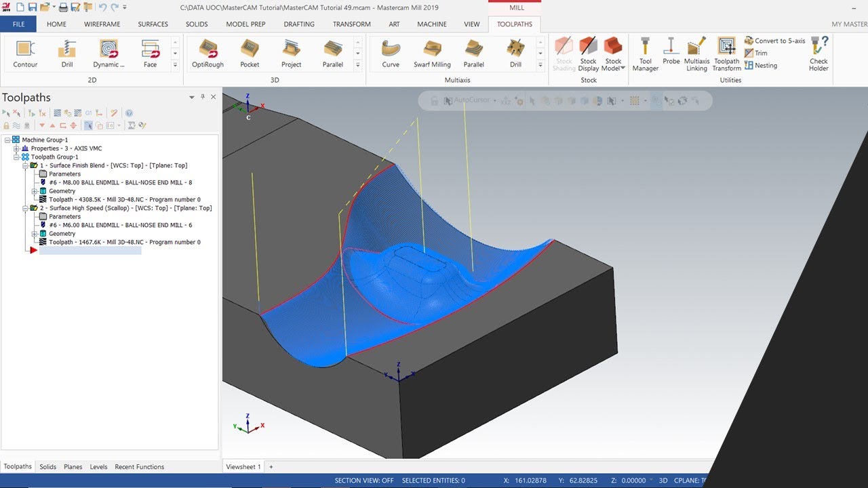Switch to the WIREFRAME ribbon tab
This screenshot has height=488, width=868.
pos(102,24)
